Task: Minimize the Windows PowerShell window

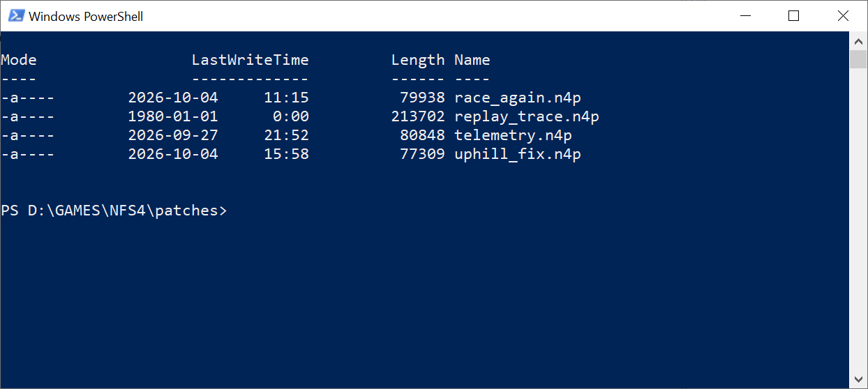Action: coord(745,16)
